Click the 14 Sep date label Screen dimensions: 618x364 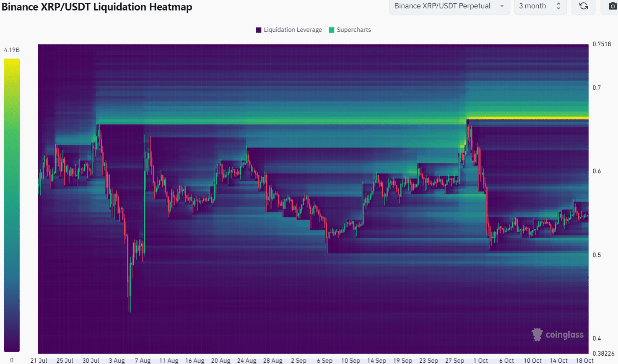pyautogui.click(x=377, y=360)
